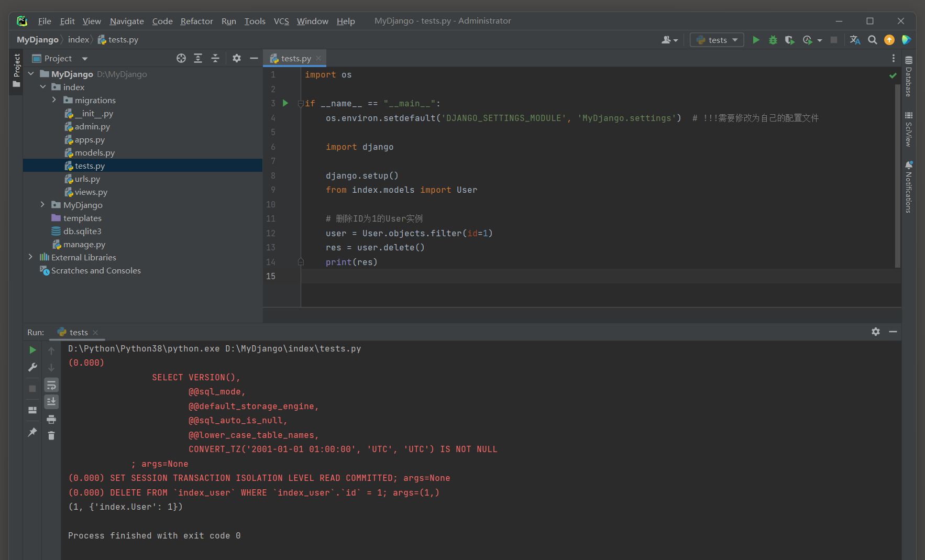Expand the migrations folder
The width and height of the screenshot is (925, 560).
pos(54,100)
